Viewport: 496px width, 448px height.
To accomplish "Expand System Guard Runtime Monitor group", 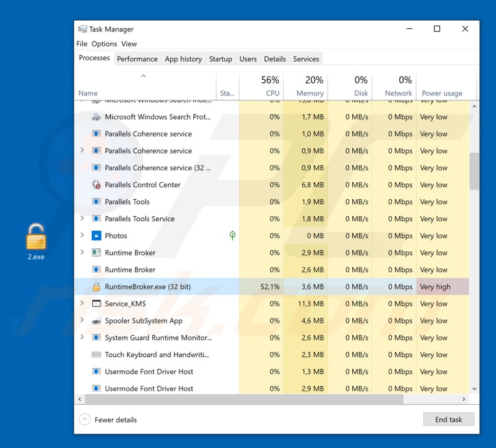I will (x=82, y=337).
